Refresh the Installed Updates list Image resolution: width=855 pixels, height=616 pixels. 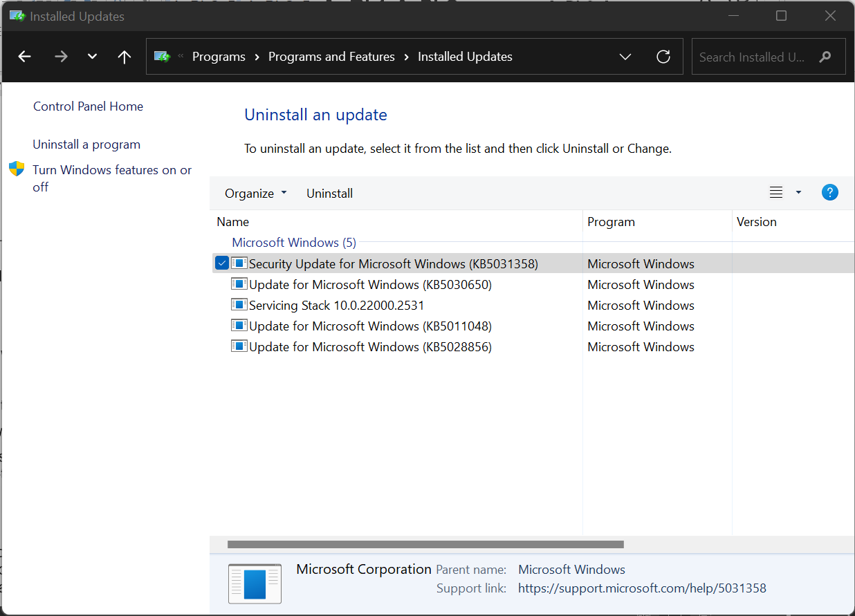[x=663, y=57]
